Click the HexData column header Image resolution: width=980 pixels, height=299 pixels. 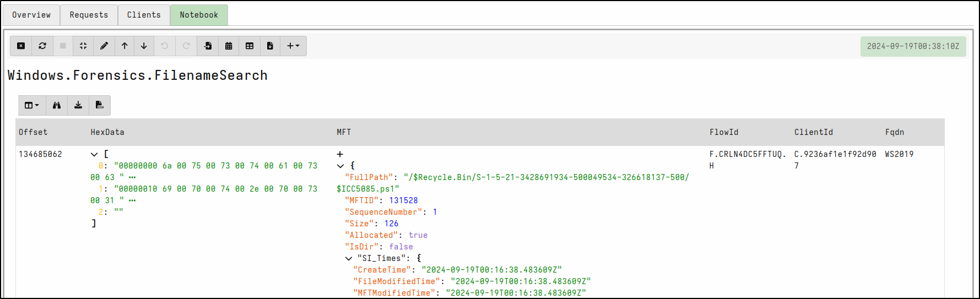[x=107, y=132]
